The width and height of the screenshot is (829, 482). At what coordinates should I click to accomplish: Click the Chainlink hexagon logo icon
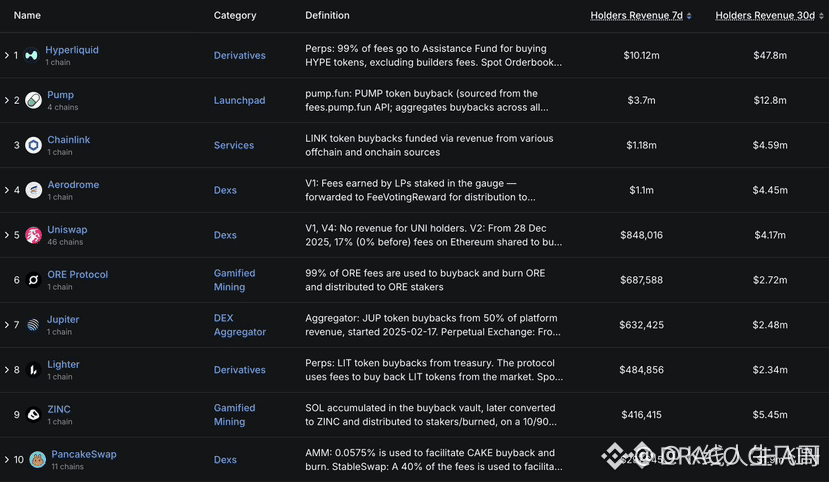point(33,145)
